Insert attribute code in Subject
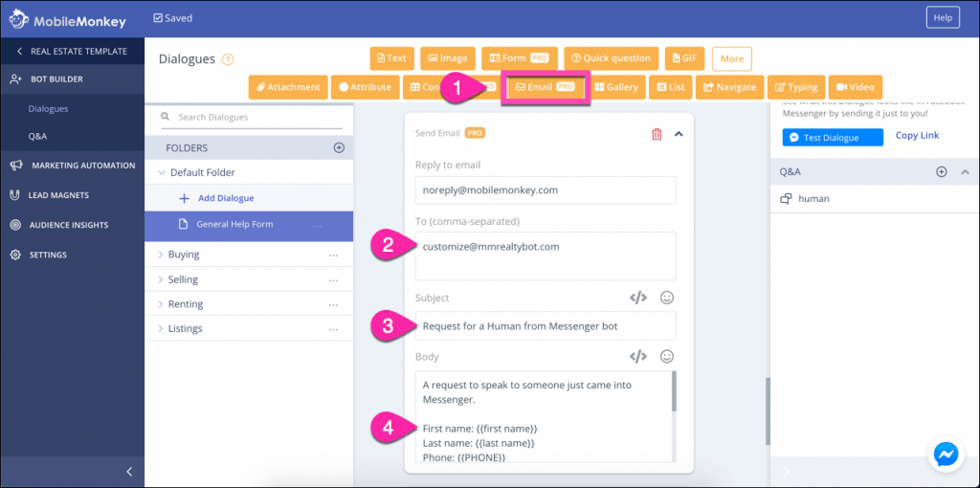This screenshot has width=980, height=488. coord(637,298)
